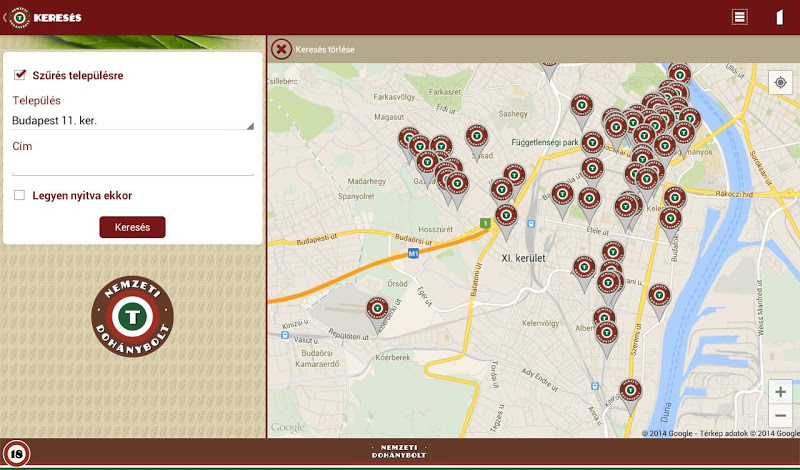
Task: Click the dropdown triangle of Település field
Action: click(x=250, y=126)
